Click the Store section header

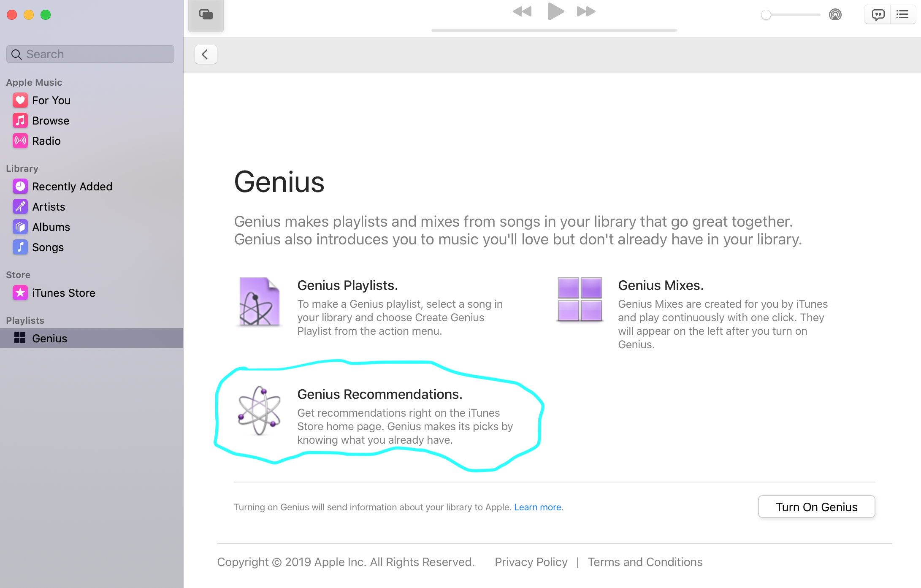pyautogui.click(x=18, y=275)
